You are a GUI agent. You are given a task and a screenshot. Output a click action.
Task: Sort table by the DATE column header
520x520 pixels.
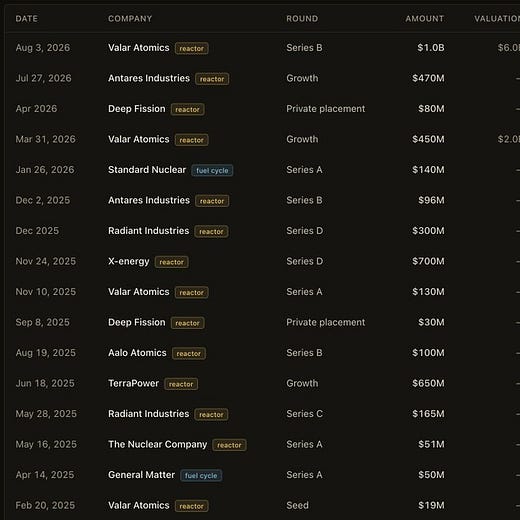pyautogui.click(x=27, y=19)
